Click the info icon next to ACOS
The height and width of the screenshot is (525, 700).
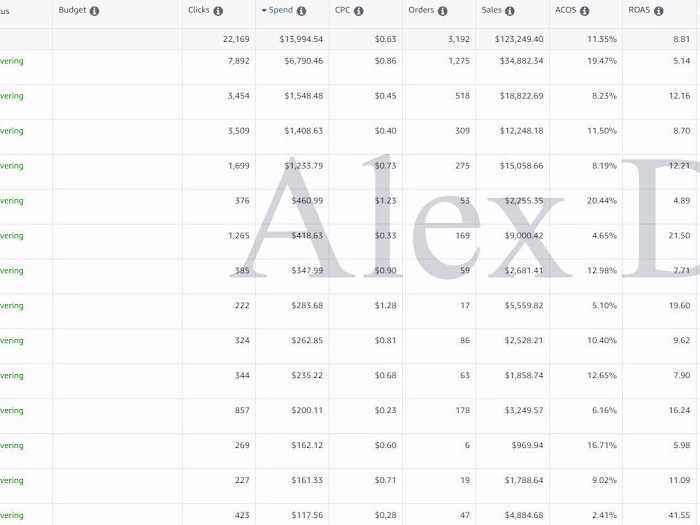point(584,11)
